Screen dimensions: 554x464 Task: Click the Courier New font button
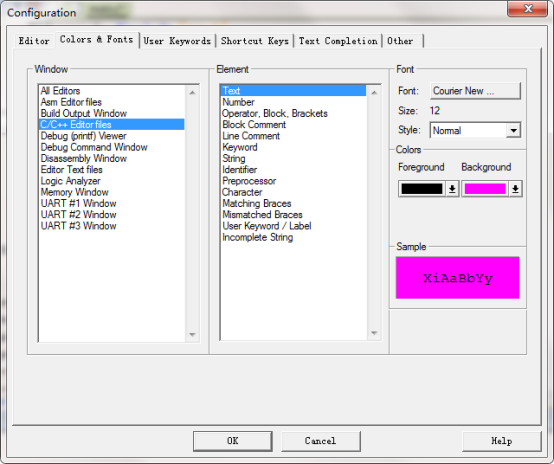(x=475, y=91)
